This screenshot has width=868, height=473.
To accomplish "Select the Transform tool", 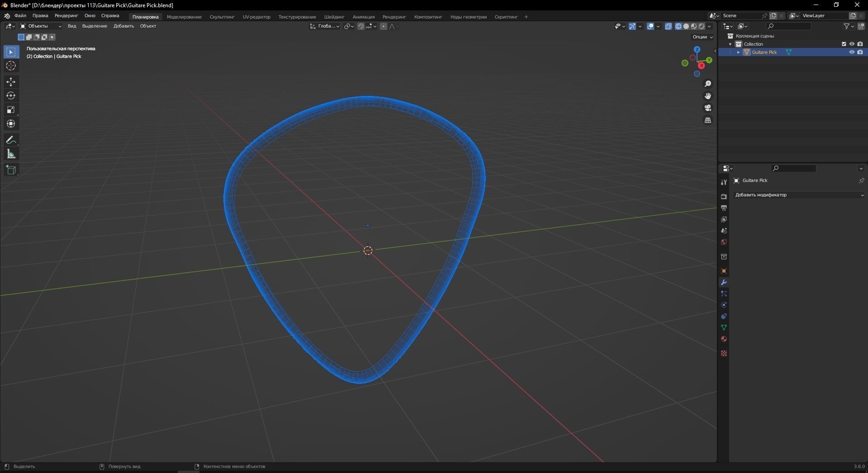I will point(11,124).
